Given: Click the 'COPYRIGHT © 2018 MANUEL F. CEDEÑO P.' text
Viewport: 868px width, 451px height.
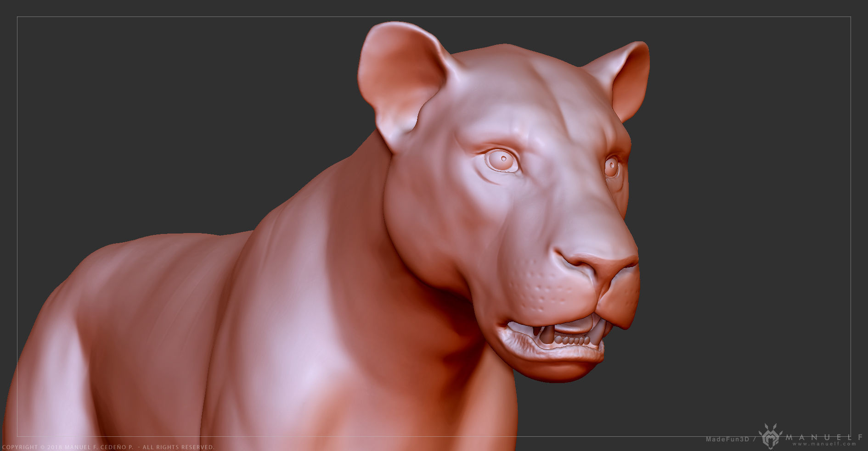Looking at the screenshot, I should click(x=68, y=447).
